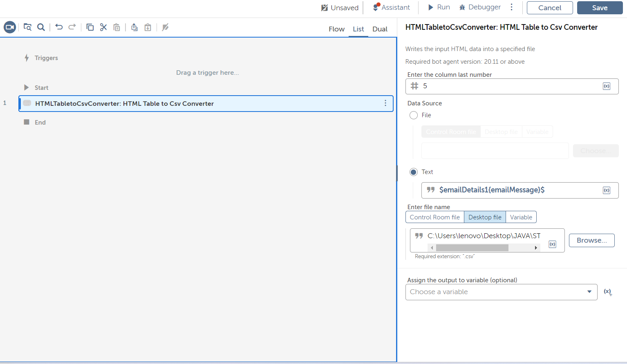This screenshot has height=364, width=627.
Task: Cut the selected action using scissors icon
Action: click(103, 27)
